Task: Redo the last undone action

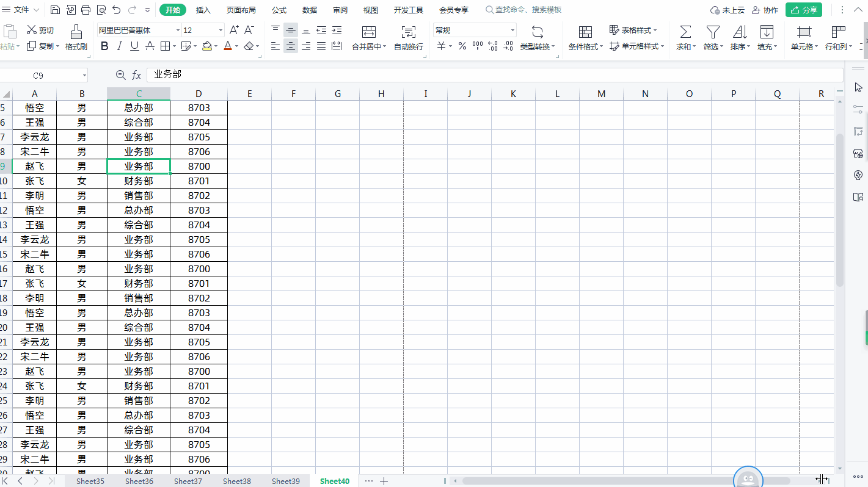Action: click(132, 10)
